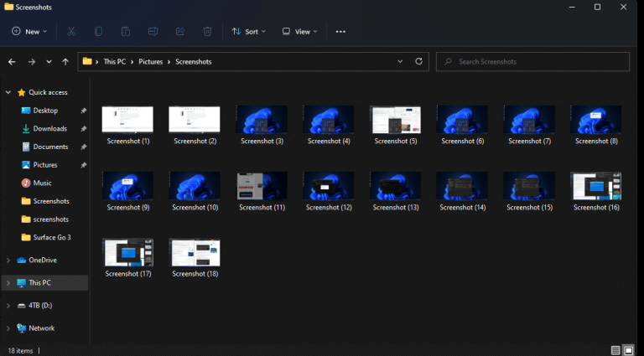Image resolution: width=644 pixels, height=356 pixels.
Task: Click the Copy icon in toolbar
Action: [99, 32]
